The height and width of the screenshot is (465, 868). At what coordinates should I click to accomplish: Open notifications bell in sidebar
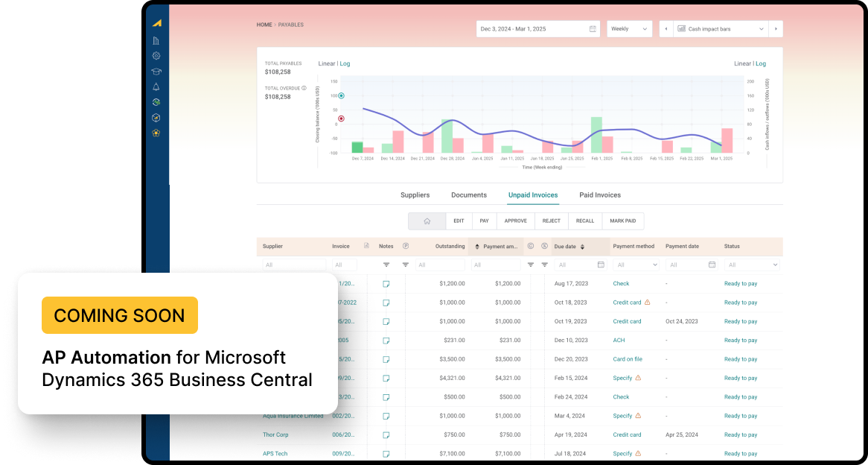[156, 87]
